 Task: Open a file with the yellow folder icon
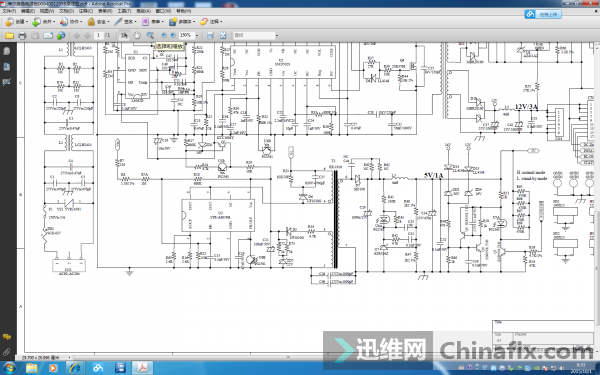(x=10, y=36)
